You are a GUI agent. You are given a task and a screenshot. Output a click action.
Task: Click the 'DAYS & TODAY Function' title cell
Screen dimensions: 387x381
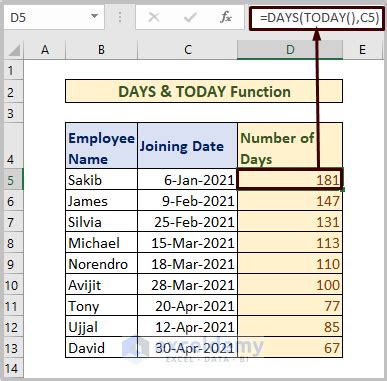pyautogui.click(x=204, y=91)
